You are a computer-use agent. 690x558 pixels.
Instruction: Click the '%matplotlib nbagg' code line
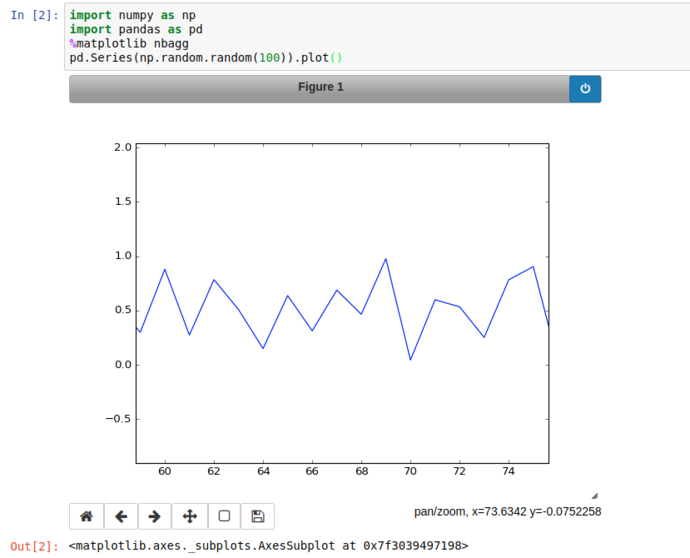[129, 44]
